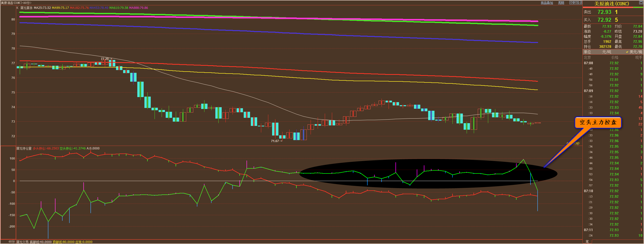This screenshot has height=244, width=644.
Task: Click the MA182:75.76 indicator value
Action: point(79,8)
